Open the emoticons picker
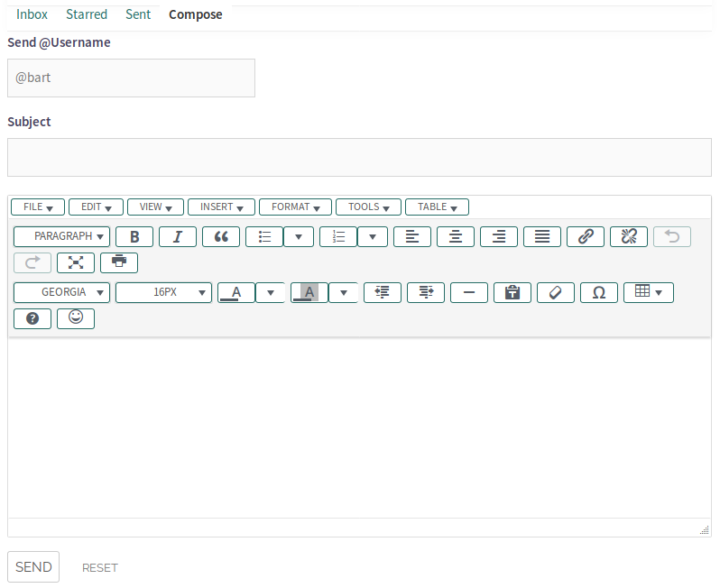The height and width of the screenshot is (588, 720). (76, 318)
